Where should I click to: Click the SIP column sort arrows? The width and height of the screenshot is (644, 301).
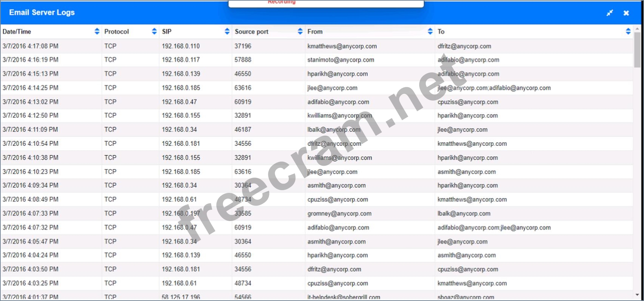[x=227, y=32]
